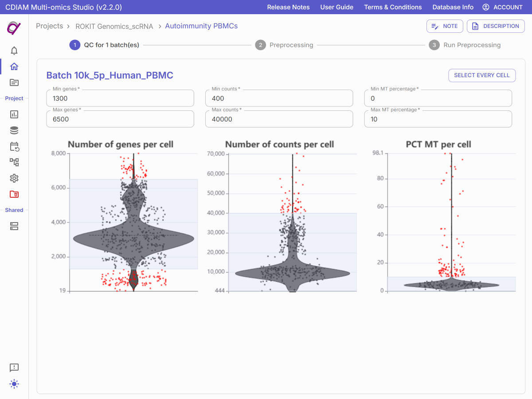Image resolution: width=532 pixels, height=399 pixels.
Task: Click the Max counts input field
Action: coord(279,119)
